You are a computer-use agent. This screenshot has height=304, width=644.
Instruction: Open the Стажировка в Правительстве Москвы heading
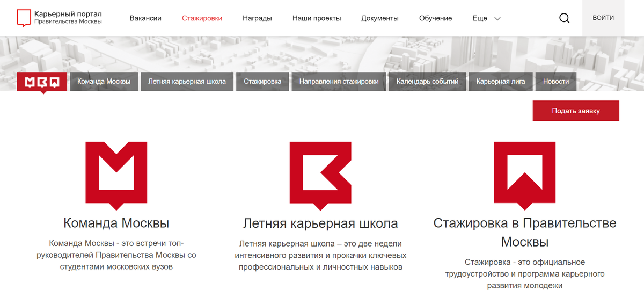525,232
